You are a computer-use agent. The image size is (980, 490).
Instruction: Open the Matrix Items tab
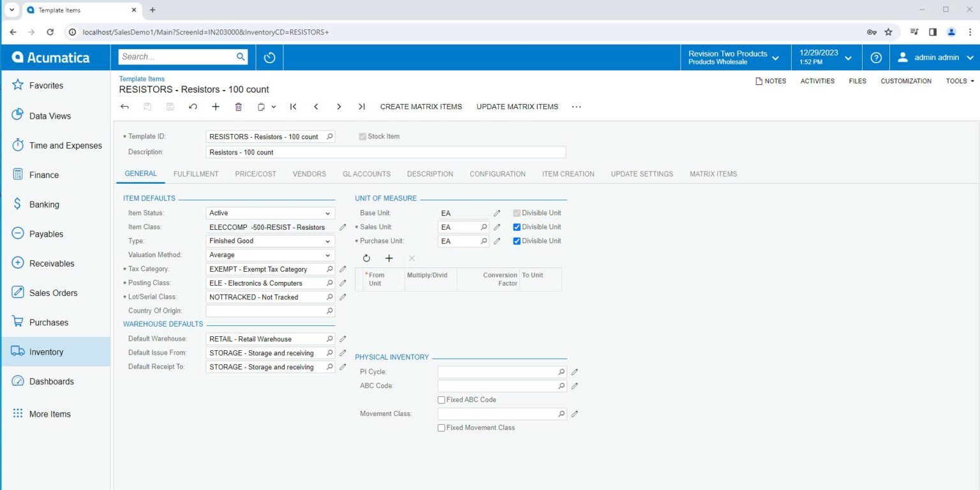click(x=713, y=174)
